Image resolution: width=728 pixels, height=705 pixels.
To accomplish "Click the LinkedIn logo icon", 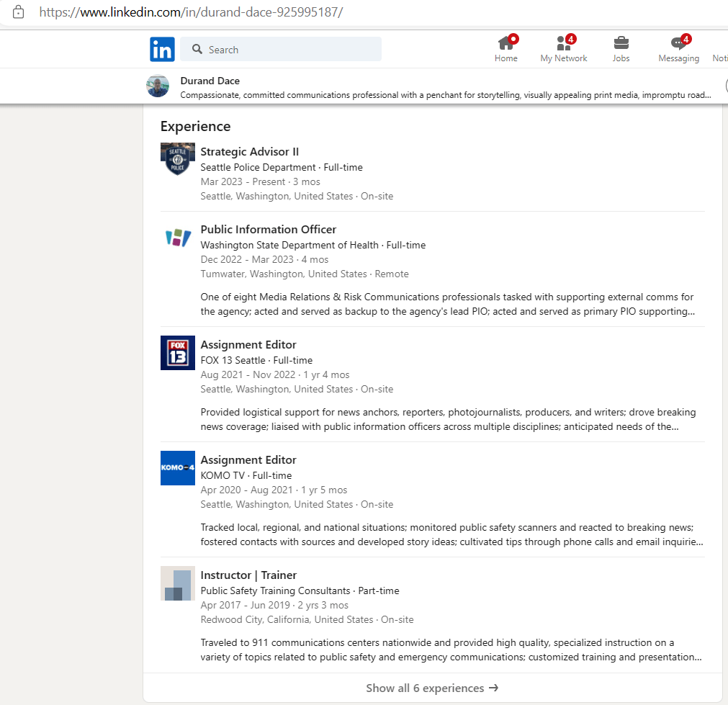I will pos(162,50).
